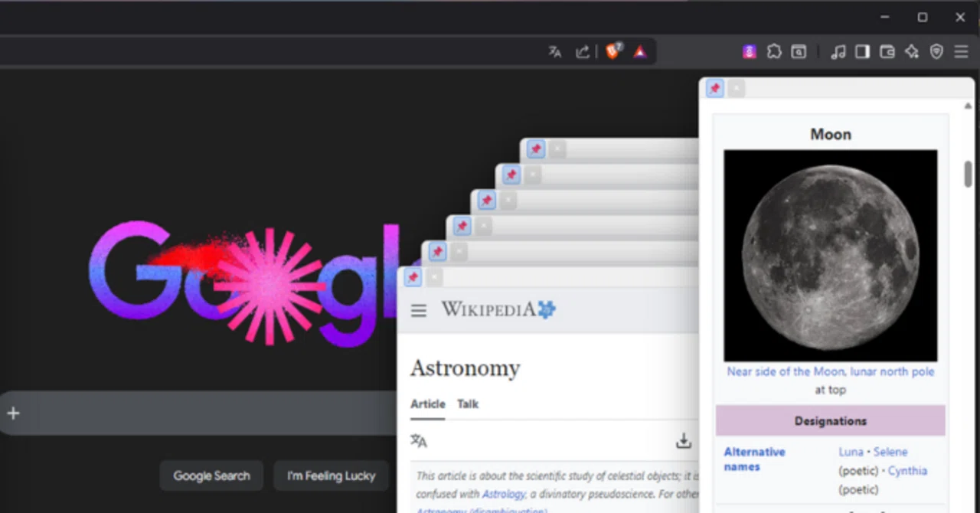Click the Google Search button
This screenshot has width=980, height=513.
[211, 475]
